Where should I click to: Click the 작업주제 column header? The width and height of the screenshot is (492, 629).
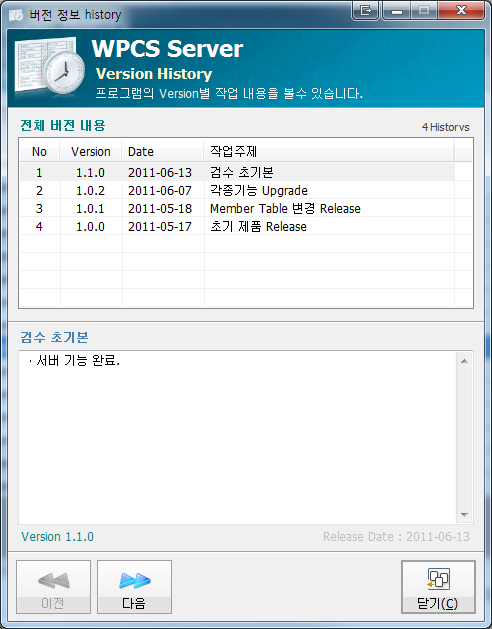coord(329,151)
